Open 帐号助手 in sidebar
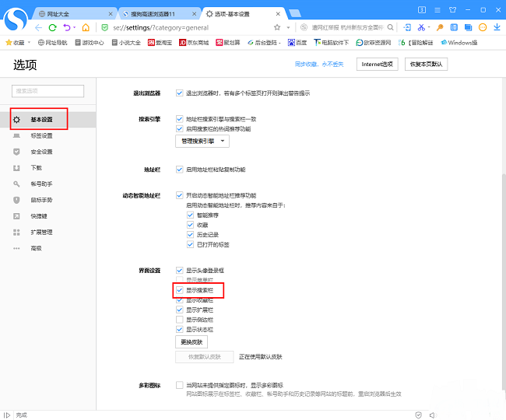 click(x=41, y=184)
